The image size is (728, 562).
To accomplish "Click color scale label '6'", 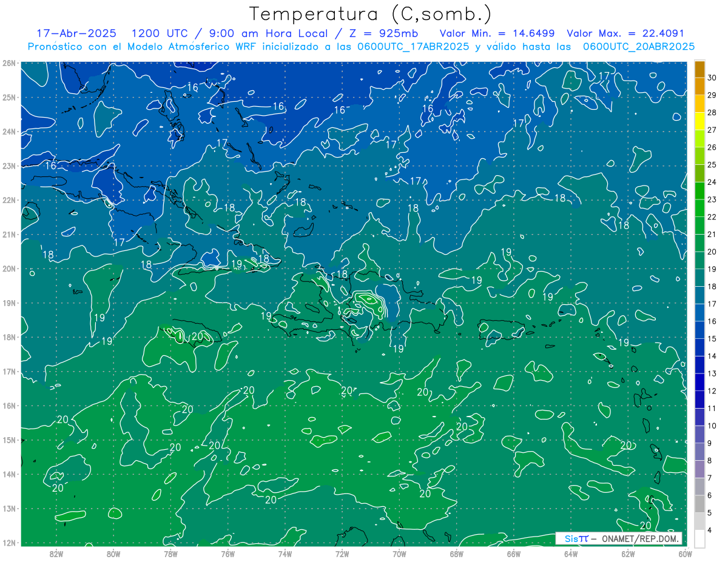I will (711, 495).
